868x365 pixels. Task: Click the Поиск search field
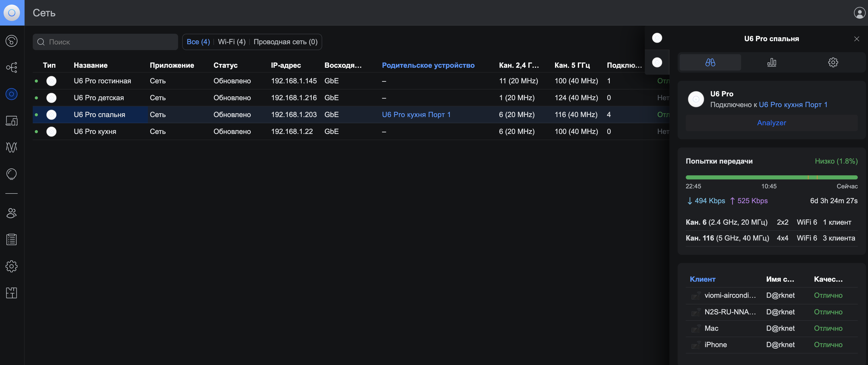[x=108, y=42]
